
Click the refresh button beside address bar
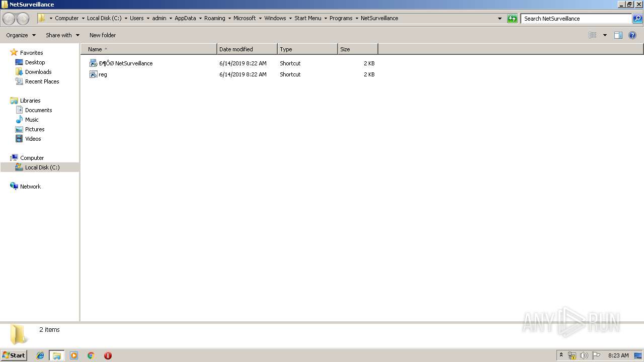[512, 19]
